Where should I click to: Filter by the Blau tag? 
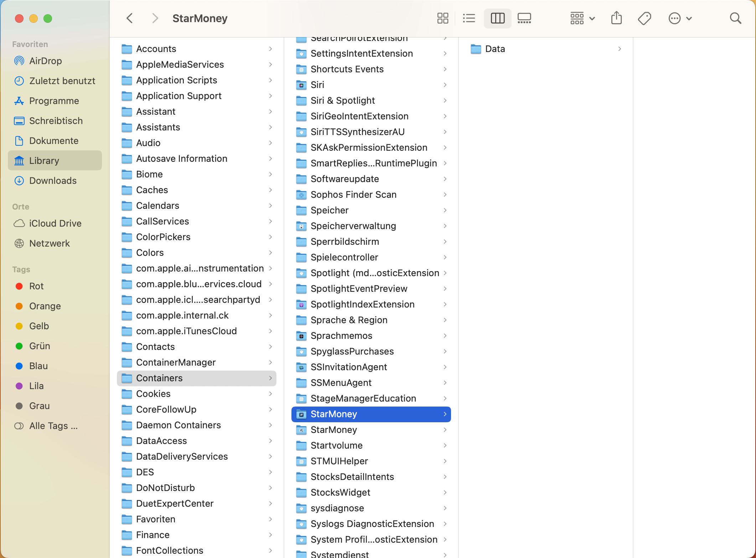click(x=55, y=366)
